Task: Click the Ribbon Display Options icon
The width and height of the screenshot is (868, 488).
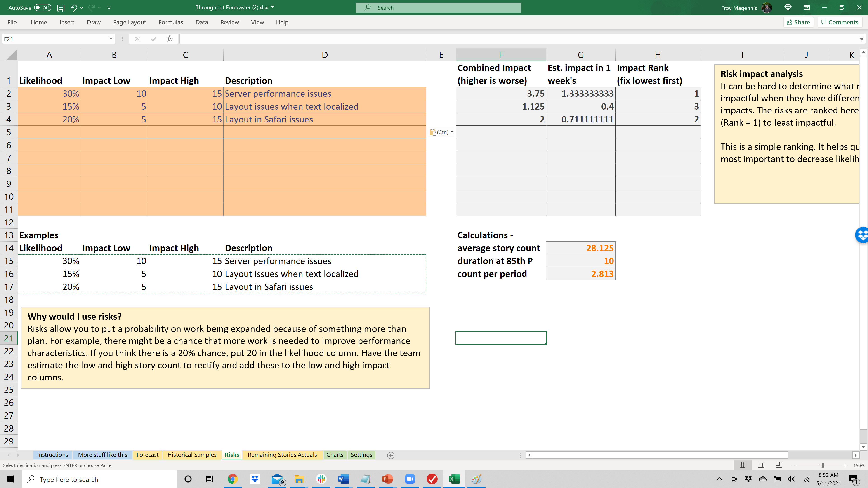Action: (807, 7)
